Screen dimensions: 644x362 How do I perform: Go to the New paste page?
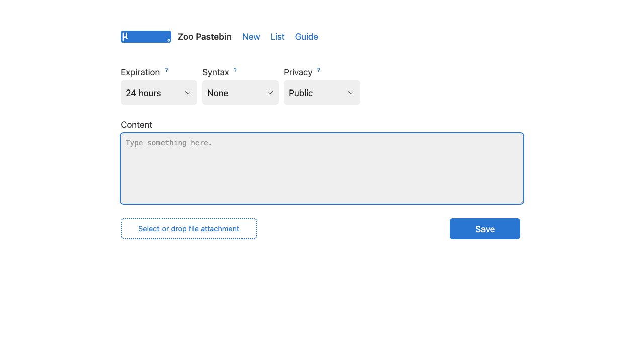[251, 37]
